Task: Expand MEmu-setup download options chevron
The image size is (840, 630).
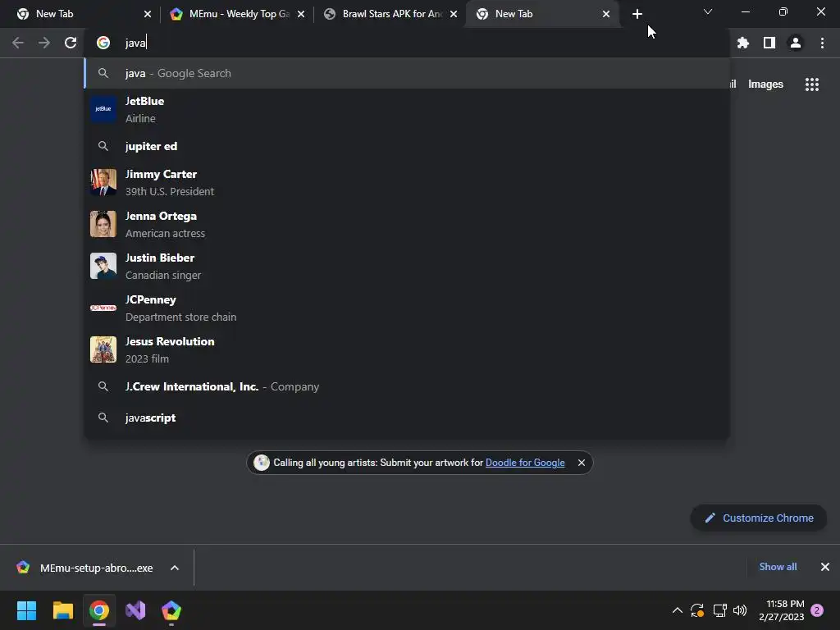Action: click(175, 568)
